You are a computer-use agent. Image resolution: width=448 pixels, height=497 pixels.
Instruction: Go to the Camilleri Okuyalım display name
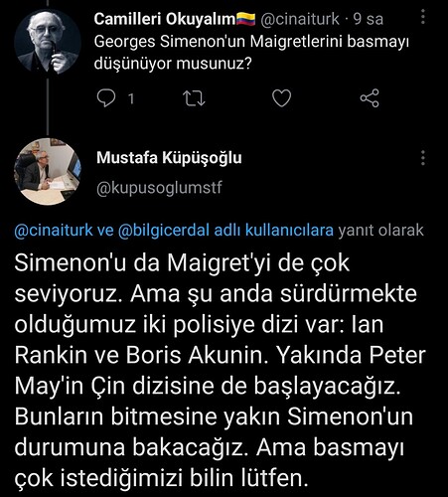tap(165, 19)
